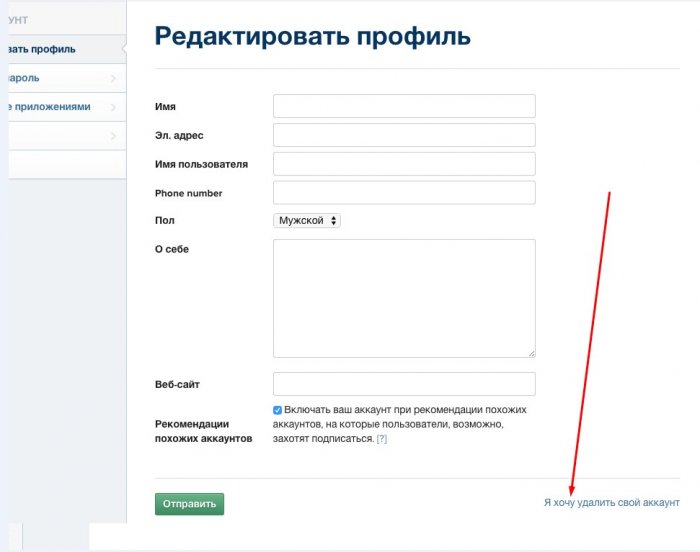This screenshot has height=552, width=700.
Task: Click the О себе textarea resize handle
Action: click(x=531, y=353)
